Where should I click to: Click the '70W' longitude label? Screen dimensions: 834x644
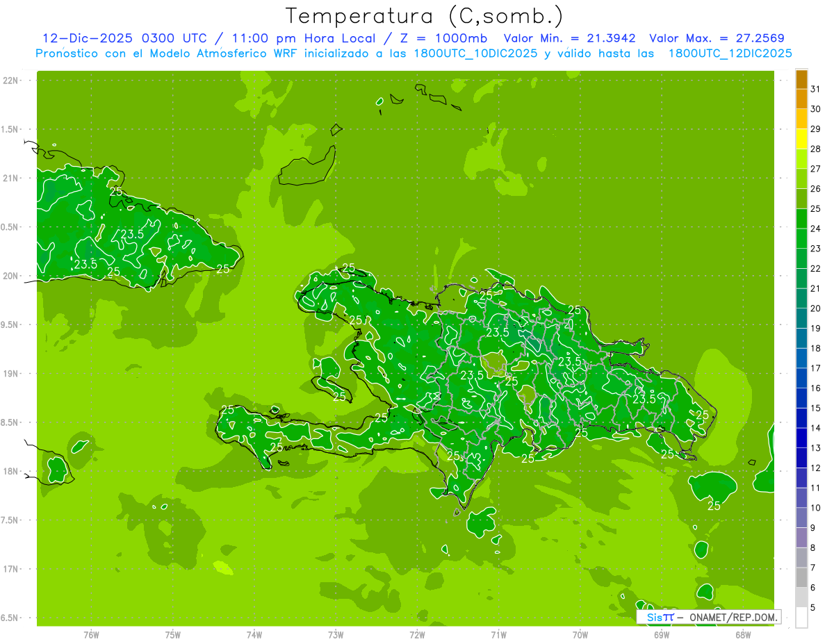pos(580,635)
